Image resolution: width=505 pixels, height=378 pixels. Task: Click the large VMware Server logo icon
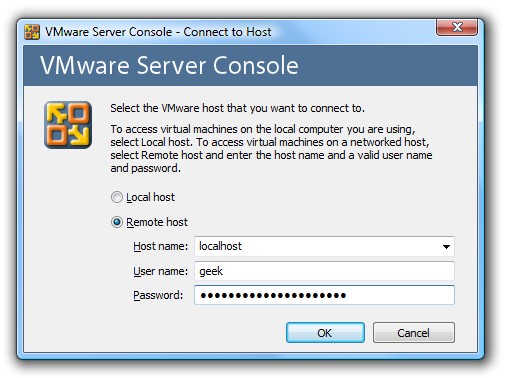[68, 125]
